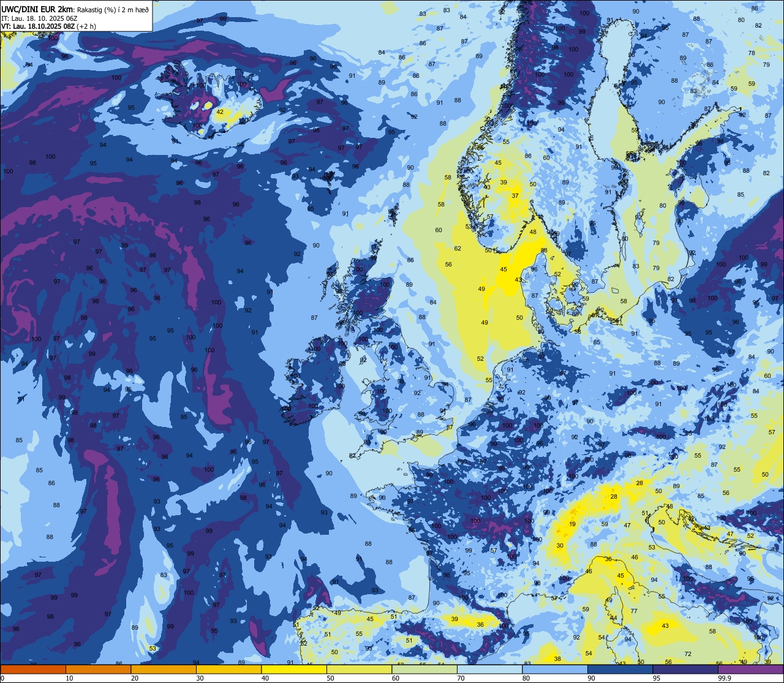784x683 pixels.
Task: Click the humidity value 78 in the northeast corner
Action: [752, 53]
